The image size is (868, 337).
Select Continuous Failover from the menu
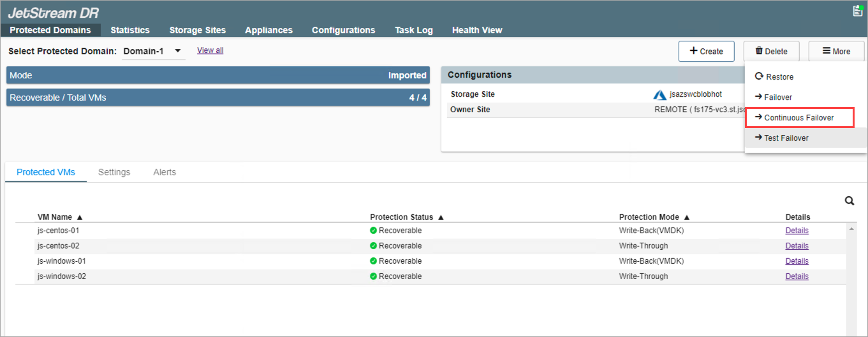798,118
